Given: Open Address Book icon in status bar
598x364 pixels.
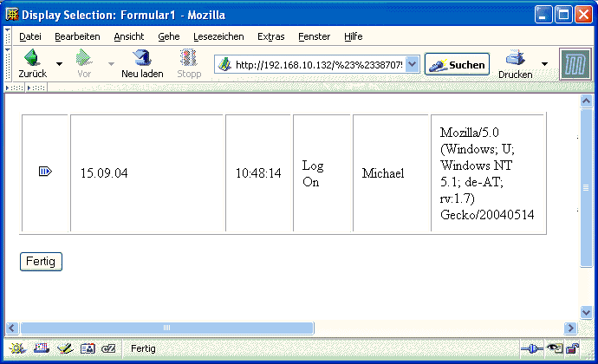Looking at the screenshot, I should click(87, 348).
